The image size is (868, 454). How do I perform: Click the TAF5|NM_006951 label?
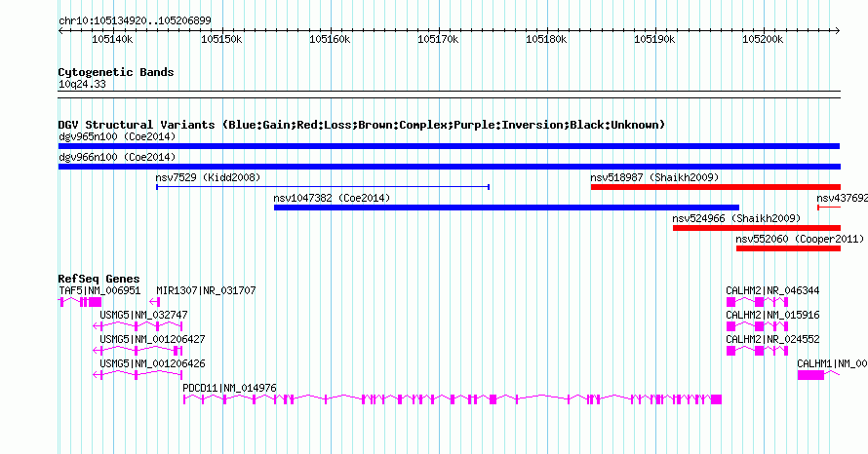[99, 290]
